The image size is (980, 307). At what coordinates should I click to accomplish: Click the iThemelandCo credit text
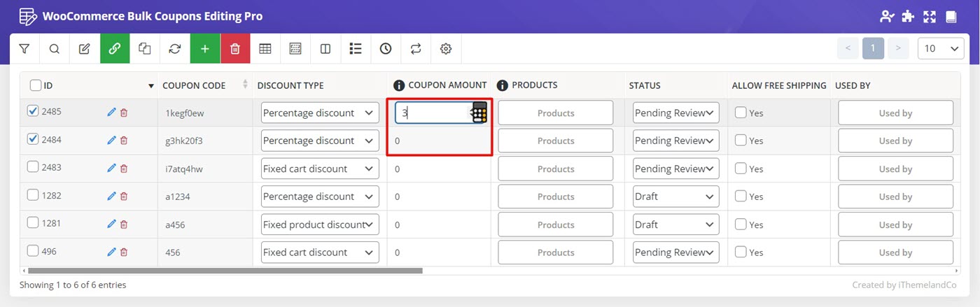927,285
